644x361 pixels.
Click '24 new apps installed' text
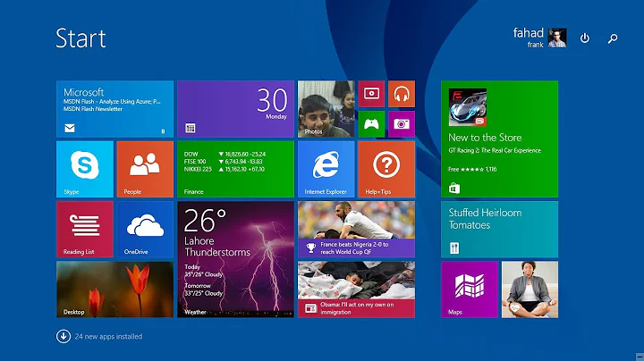click(108, 336)
